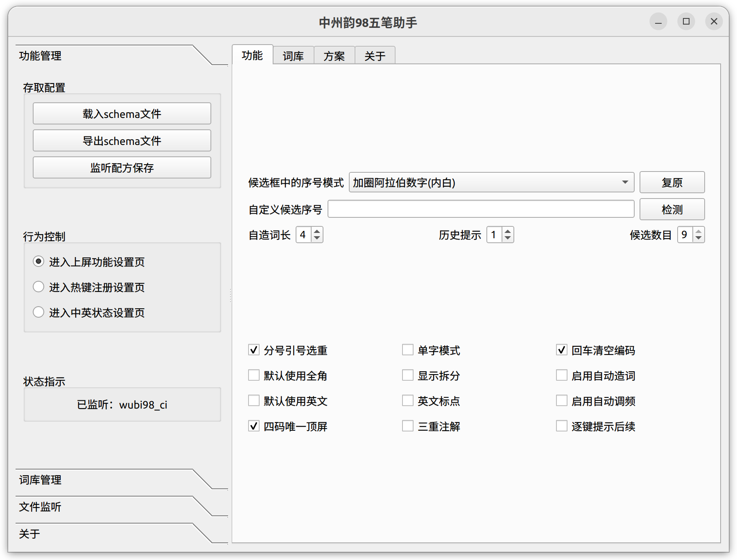Image resolution: width=737 pixels, height=560 pixels.
Task: Click the 复原 button to reset numbering
Action: 672,182
